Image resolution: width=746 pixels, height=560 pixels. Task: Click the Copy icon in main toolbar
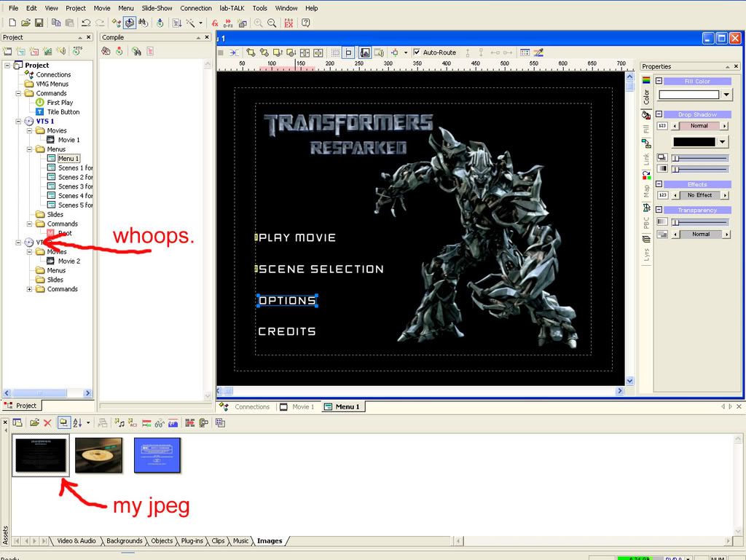[x=55, y=23]
